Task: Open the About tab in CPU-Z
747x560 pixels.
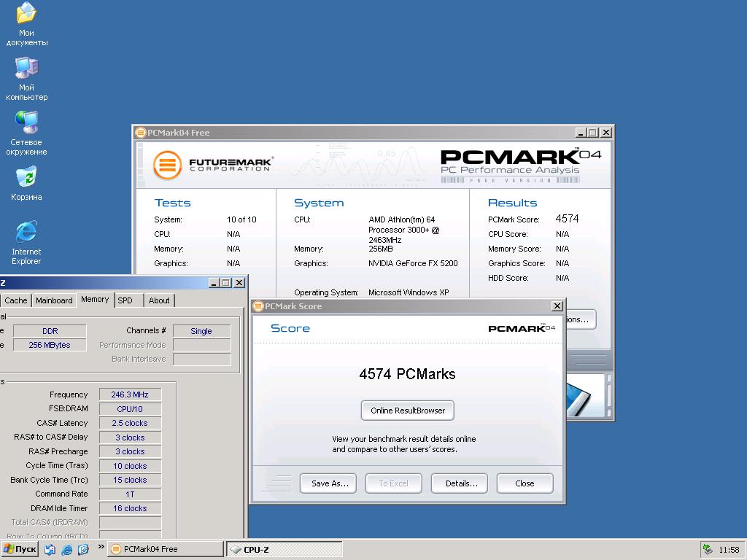Action: pyautogui.click(x=158, y=300)
